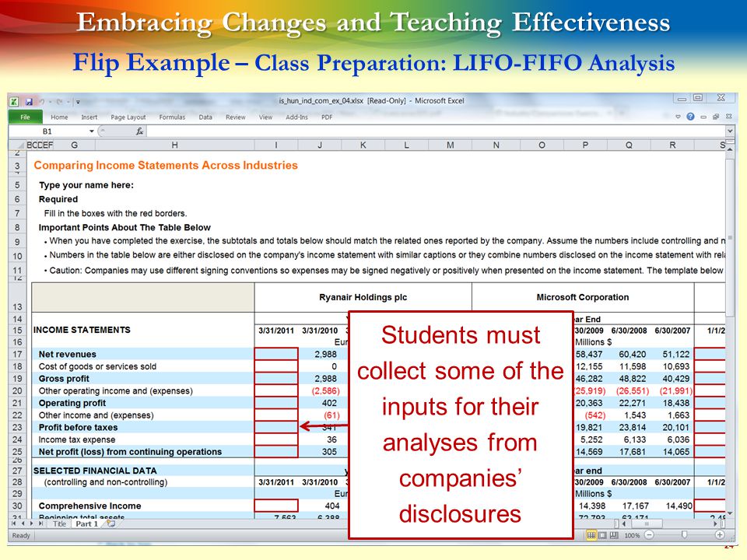Open the Add-Ins ribbon tab
The image size is (747, 560).
[296, 117]
